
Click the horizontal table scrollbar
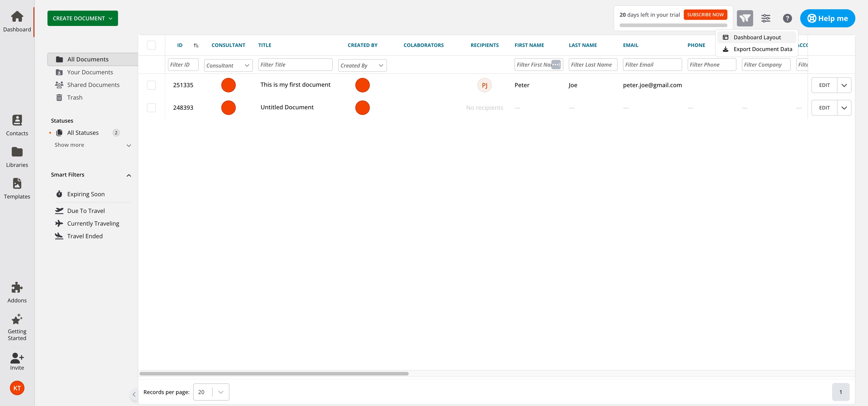(x=274, y=374)
